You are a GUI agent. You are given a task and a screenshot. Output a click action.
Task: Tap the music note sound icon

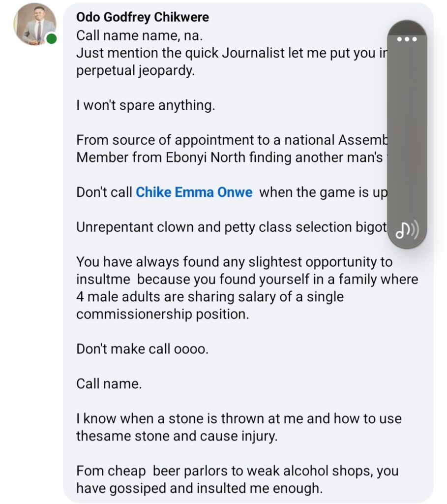pos(407,230)
